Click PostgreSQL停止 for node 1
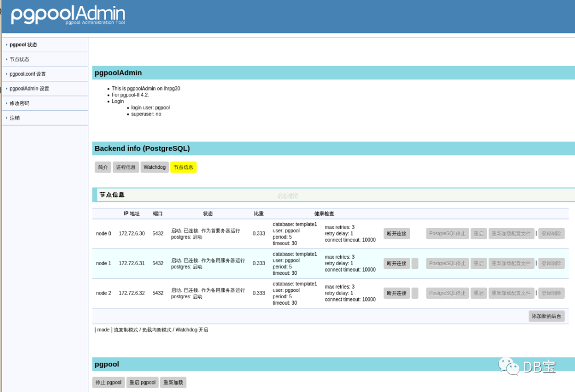This screenshot has height=392, width=575. 447,263
